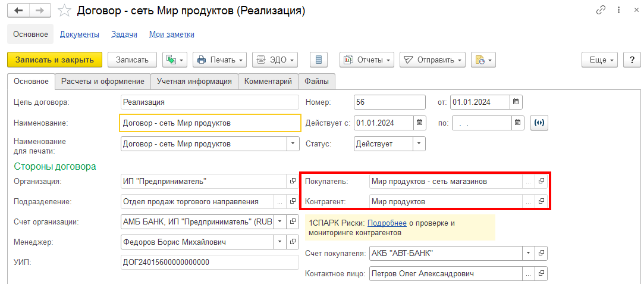This screenshot has height=284, width=644.
Task: Click into the Номер input field
Action: [389, 102]
